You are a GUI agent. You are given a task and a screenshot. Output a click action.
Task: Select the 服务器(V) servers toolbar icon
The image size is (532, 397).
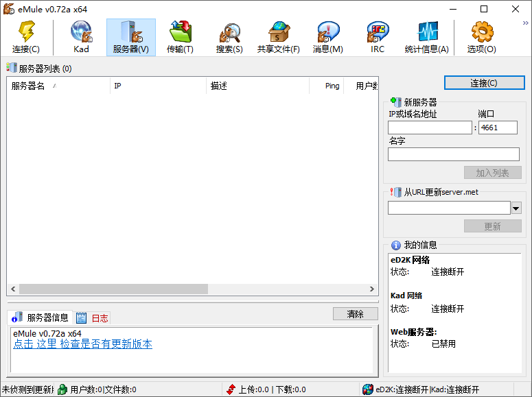131,37
